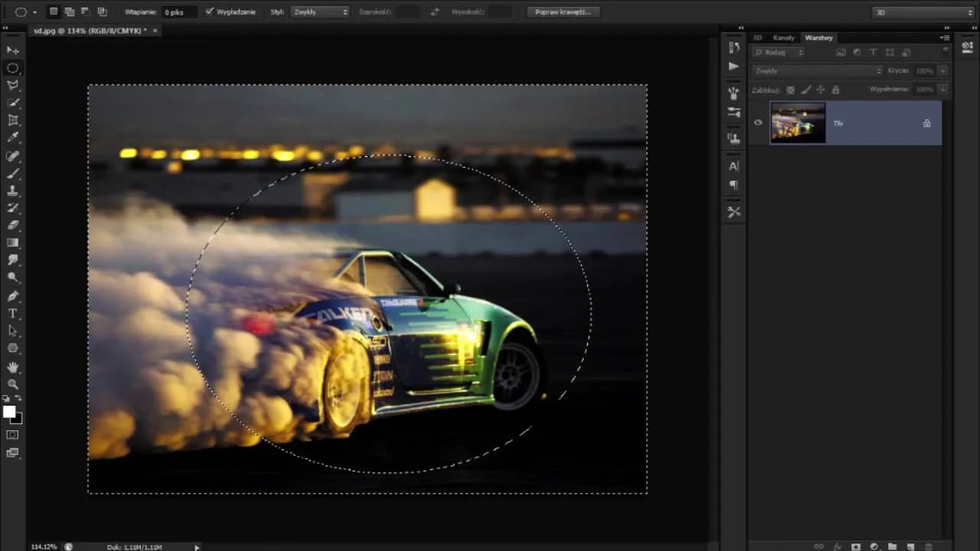Toggle lock transparent pixels in Zablokuj row

tap(790, 90)
